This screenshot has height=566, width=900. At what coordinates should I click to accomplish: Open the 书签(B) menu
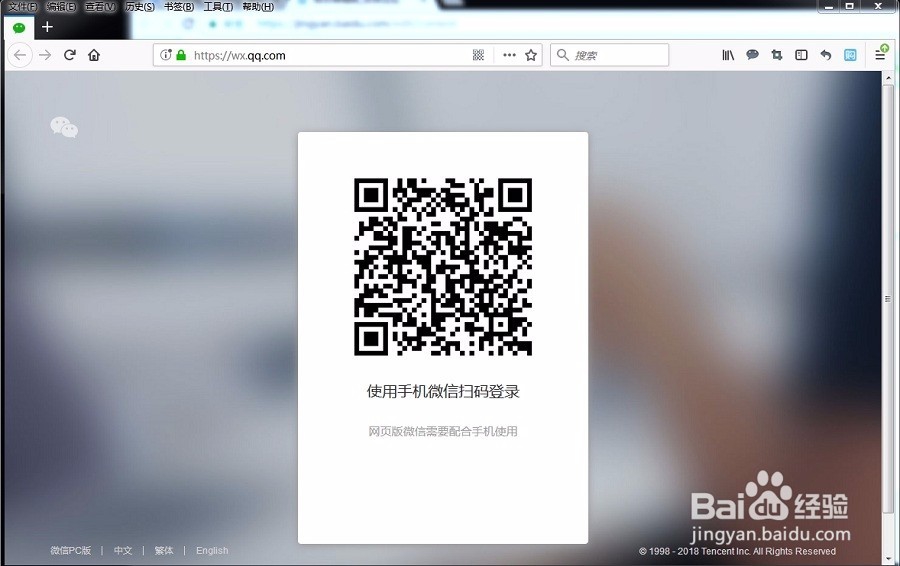179,7
